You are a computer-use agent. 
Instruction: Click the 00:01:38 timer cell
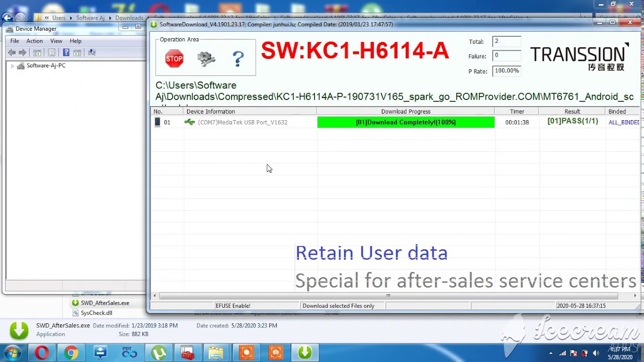[517, 122]
